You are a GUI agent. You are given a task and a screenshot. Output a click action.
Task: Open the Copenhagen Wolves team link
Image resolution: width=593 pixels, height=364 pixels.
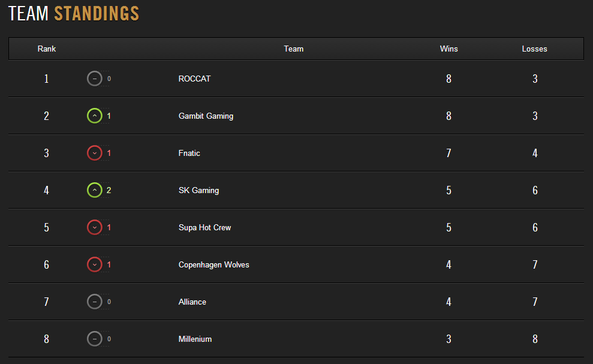213,264
